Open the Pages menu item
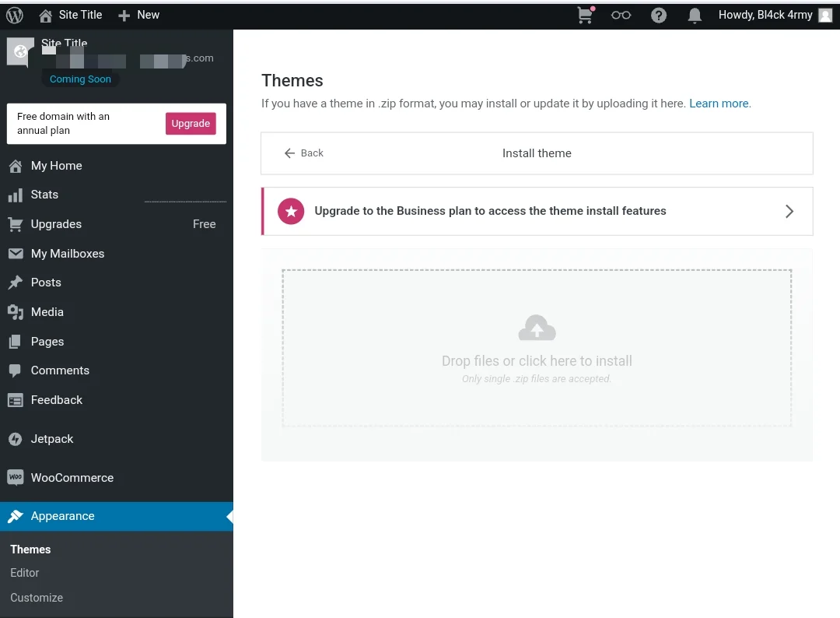The image size is (840, 618). (116, 342)
